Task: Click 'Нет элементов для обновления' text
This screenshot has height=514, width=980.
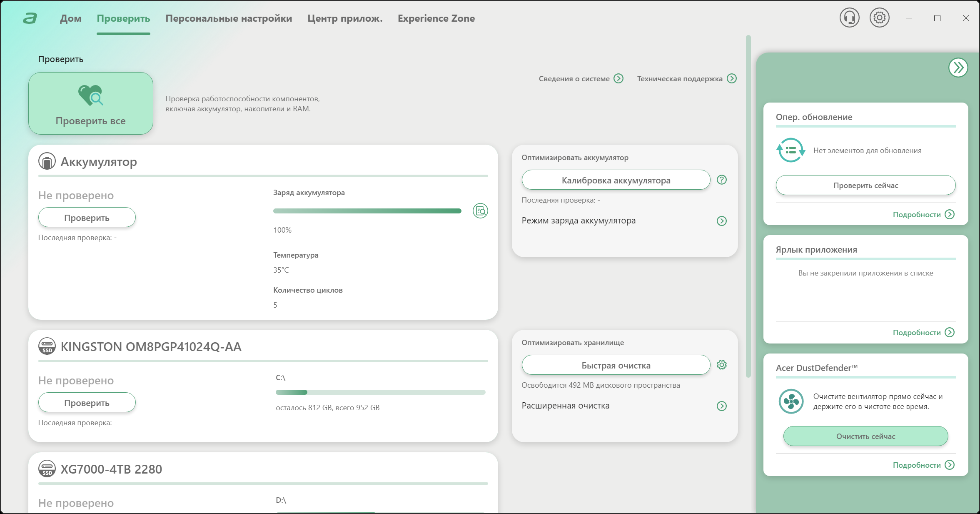Action: pos(868,150)
